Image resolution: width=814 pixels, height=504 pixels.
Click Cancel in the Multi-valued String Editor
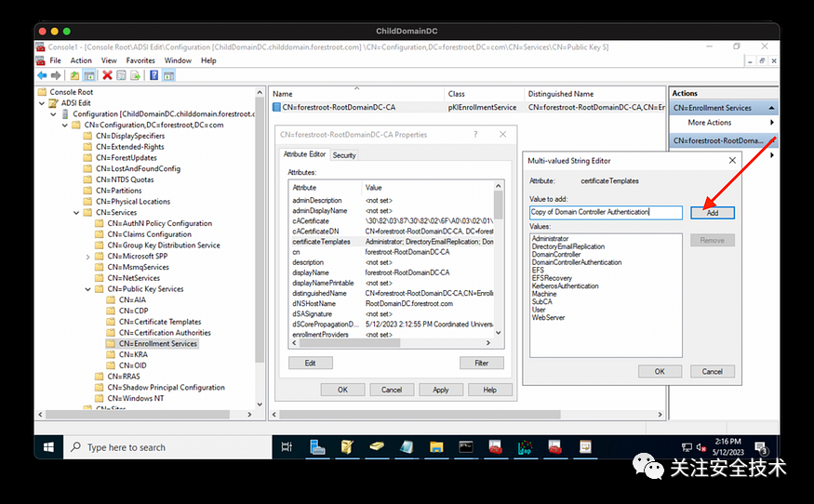[713, 371]
